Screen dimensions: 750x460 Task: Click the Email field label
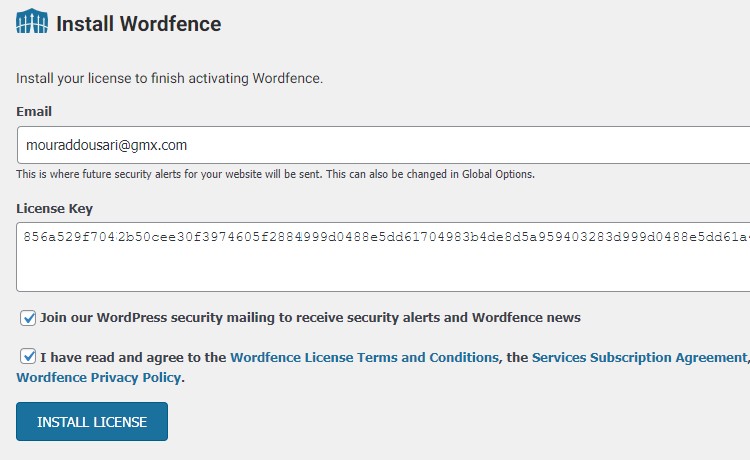[34, 111]
